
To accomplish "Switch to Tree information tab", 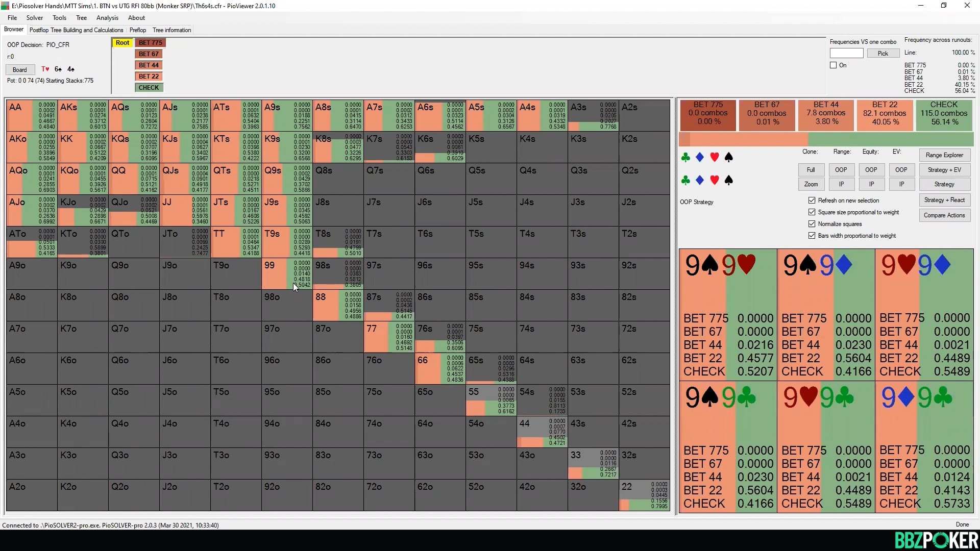I will tap(171, 30).
